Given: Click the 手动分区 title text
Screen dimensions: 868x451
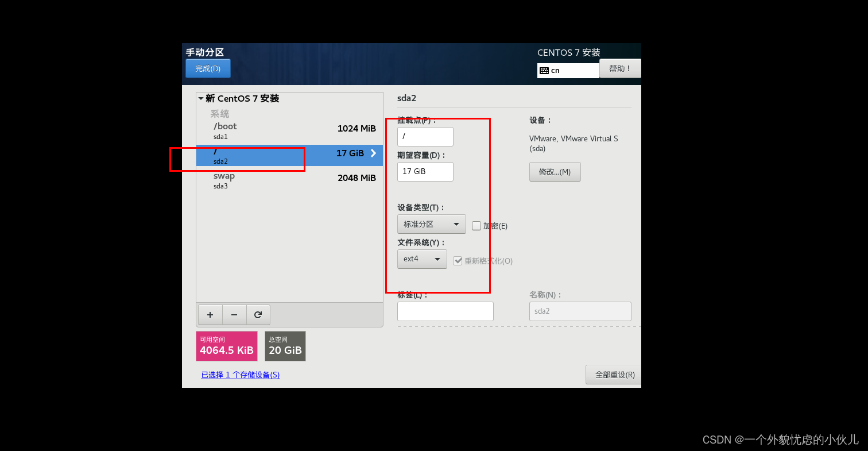Looking at the screenshot, I should pyautogui.click(x=205, y=52).
